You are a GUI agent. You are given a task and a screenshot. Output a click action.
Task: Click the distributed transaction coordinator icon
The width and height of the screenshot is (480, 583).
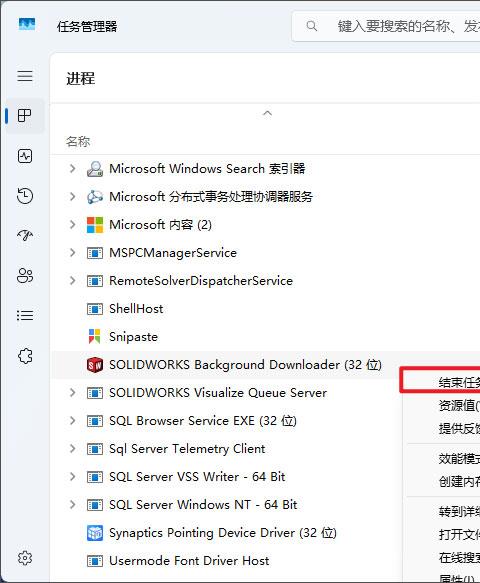point(95,197)
